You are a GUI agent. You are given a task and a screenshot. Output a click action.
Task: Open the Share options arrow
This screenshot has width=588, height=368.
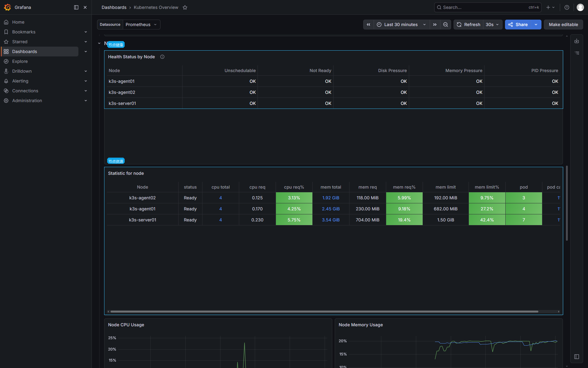(x=536, y=25)
